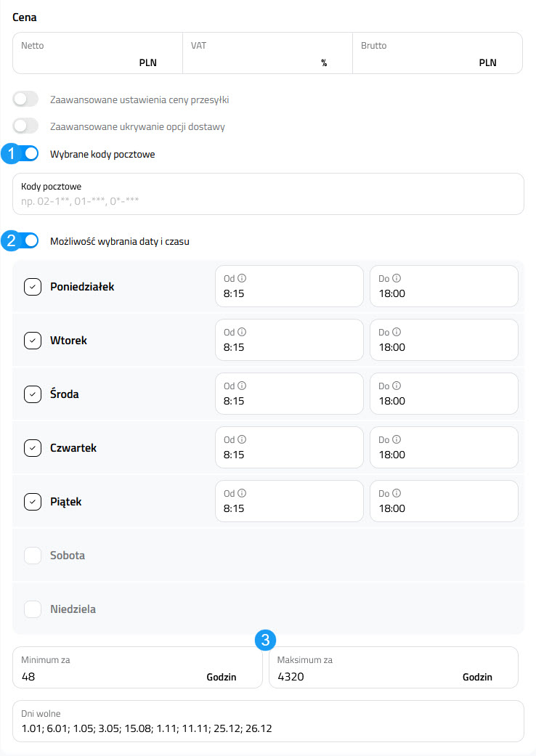
Task: Click info icon beside Środa Od label
Action: pos(242,385)
